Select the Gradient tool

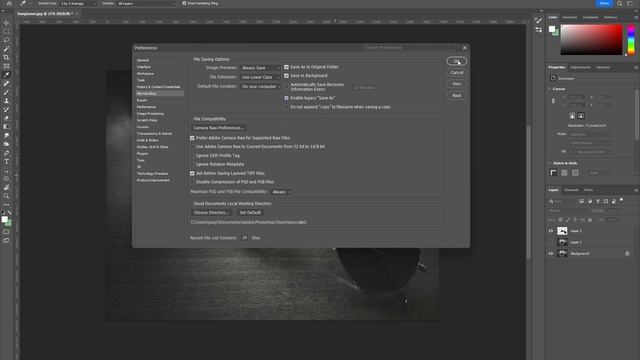click(6, 127)
